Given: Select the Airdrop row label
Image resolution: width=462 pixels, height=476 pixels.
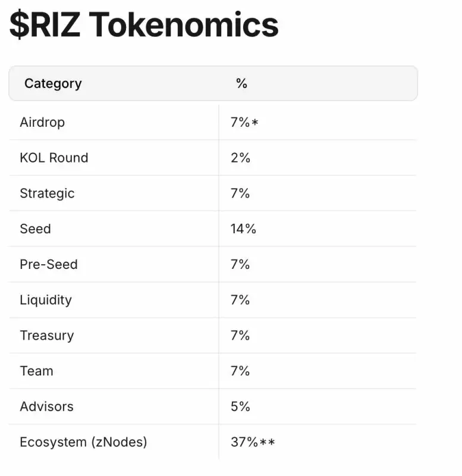Looking at the screenshot, I should pyautogui.click(x=42, y=123).
